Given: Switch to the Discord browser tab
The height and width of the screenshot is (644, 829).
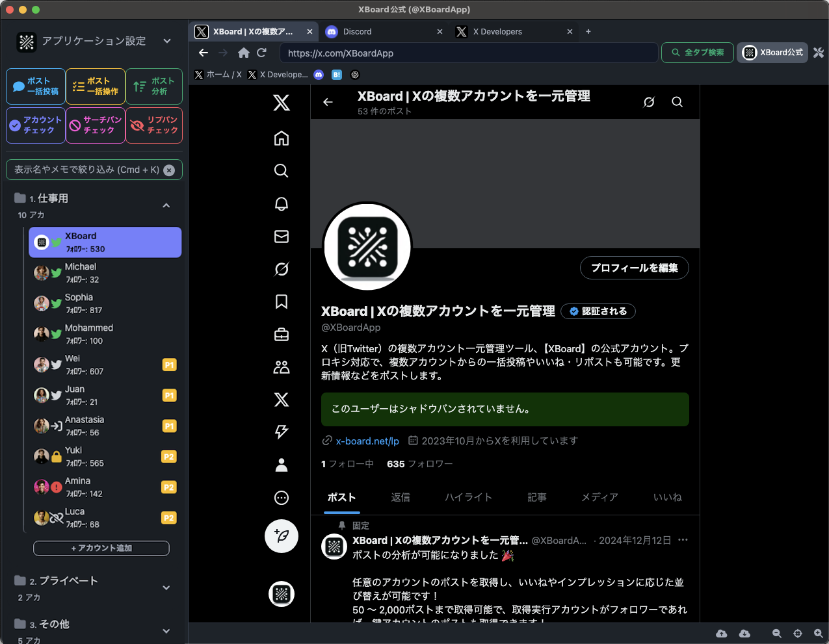Looking at the screenshot, I should click(384, 31).
